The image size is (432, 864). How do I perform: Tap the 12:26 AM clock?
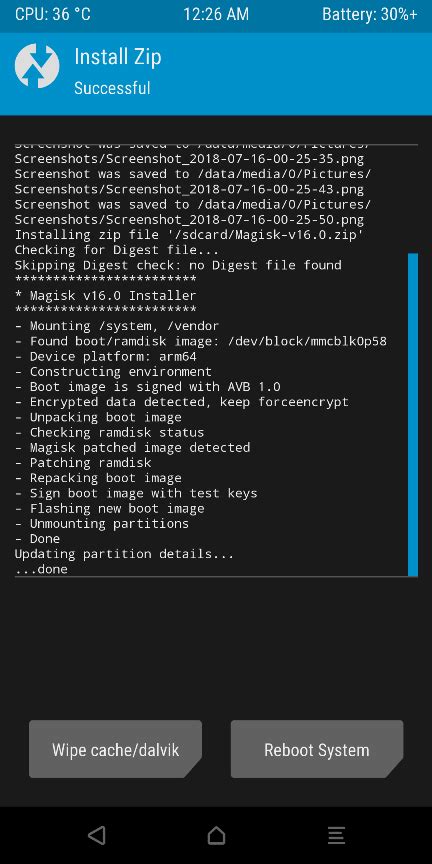(216, 14)
